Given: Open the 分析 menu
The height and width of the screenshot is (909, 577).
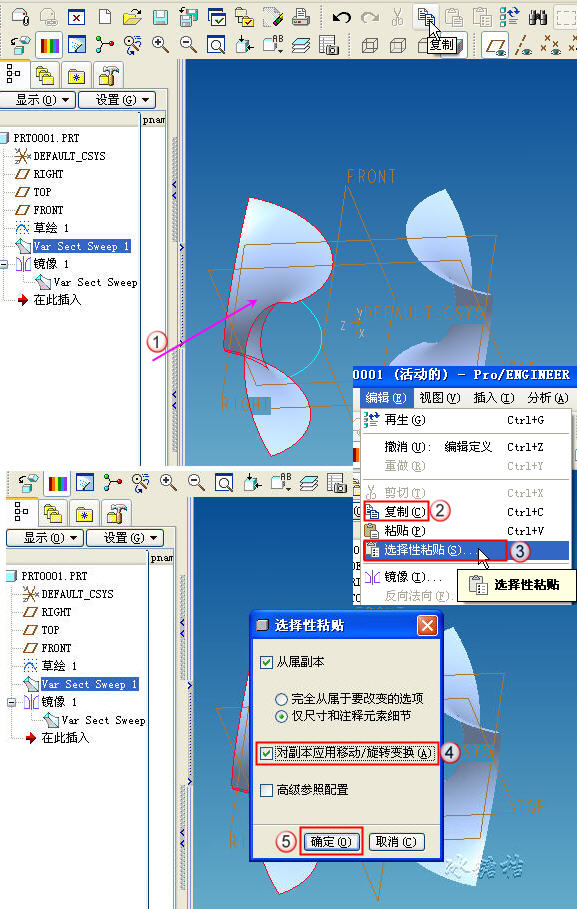Looking at the screenshot, I should (547, 398).
